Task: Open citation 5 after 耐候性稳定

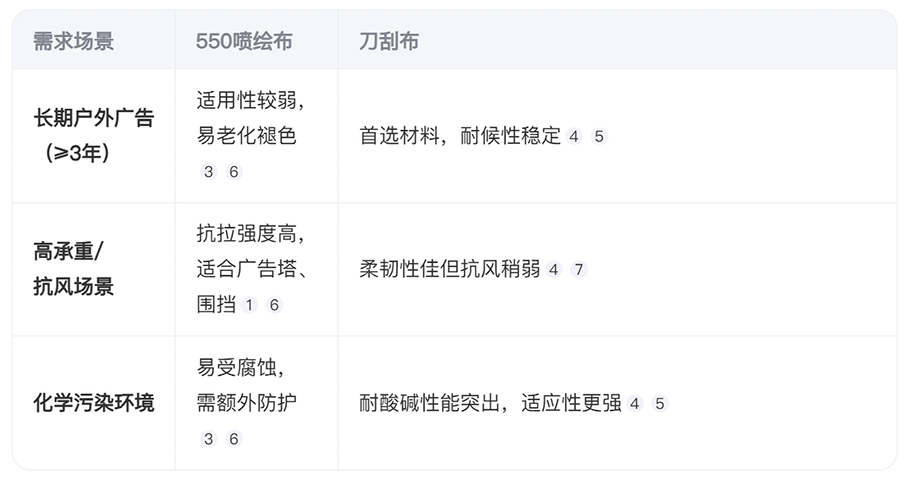Action: point(599,137)
